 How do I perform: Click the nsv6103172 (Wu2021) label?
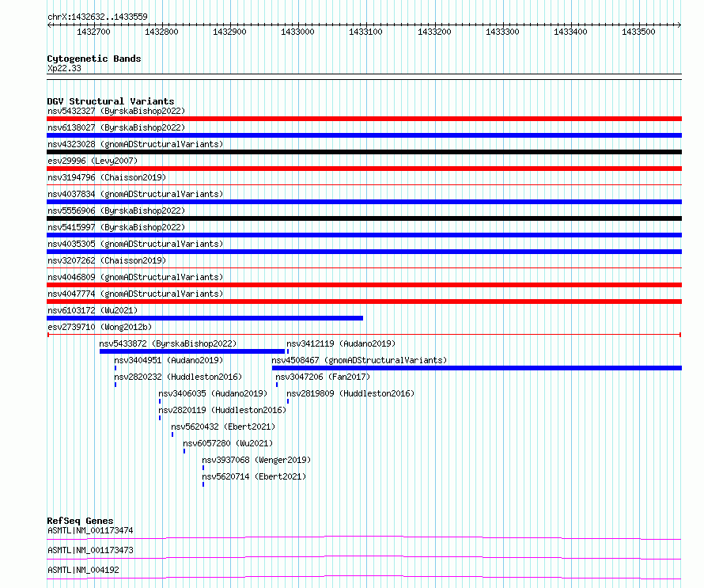[93, 310]
